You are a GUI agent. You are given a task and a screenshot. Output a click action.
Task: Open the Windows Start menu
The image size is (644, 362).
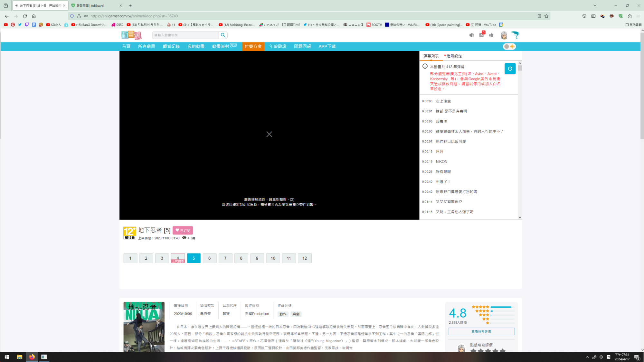click(7, 357)
